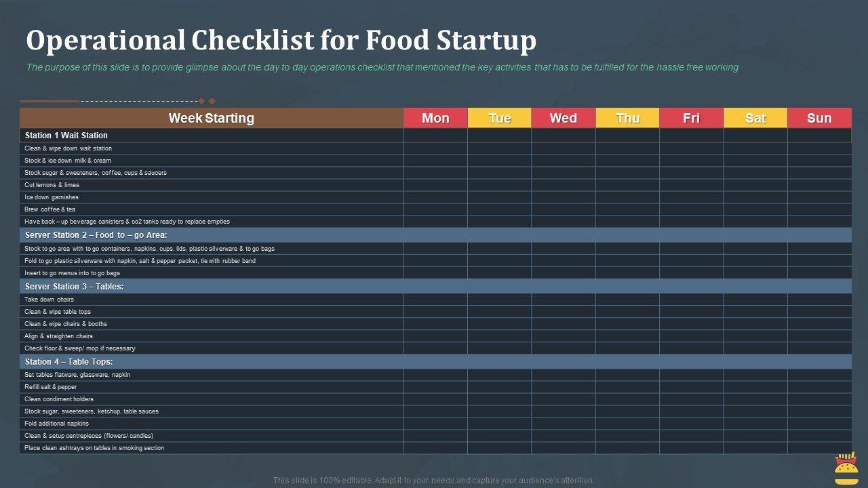Viewport: 868px width, 488px height.
Task: Select the Clean condiment holders row label
Action: coord(59,399)
